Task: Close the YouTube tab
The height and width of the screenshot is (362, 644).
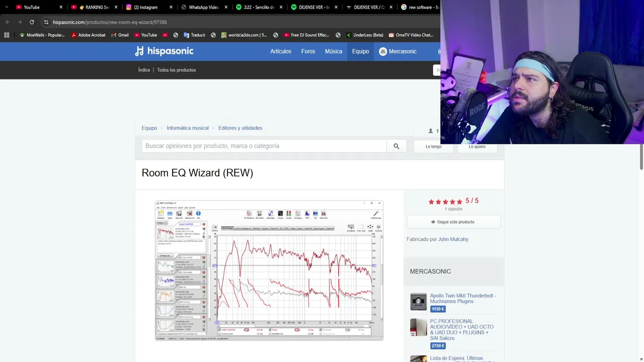Action: 61,7
